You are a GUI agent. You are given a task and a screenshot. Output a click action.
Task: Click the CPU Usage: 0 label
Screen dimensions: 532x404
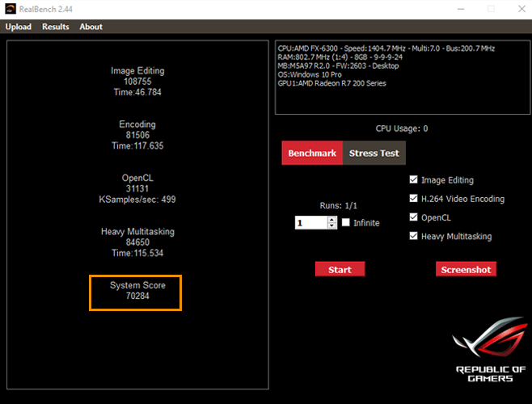[402, 128]
